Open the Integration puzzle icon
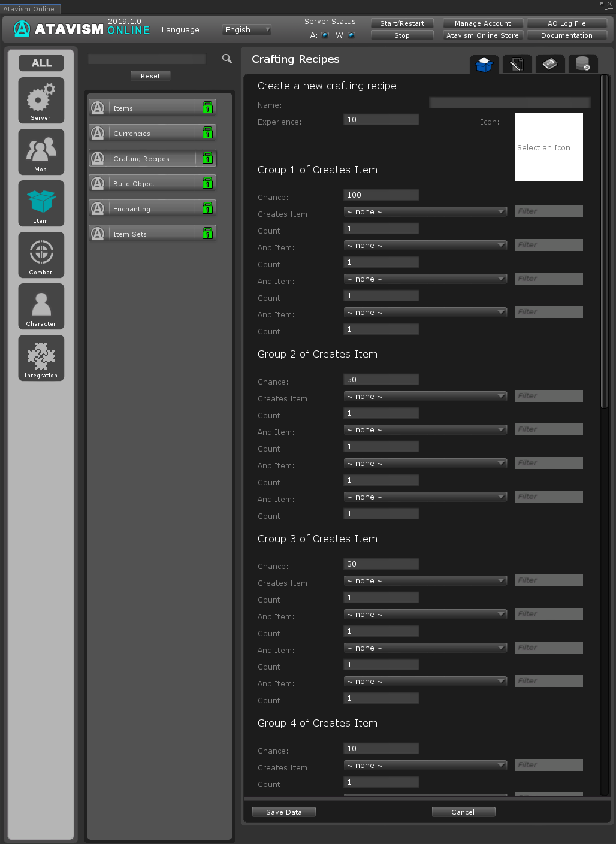The width and height of the screenshot is (616, 844). tap(41, 358)
